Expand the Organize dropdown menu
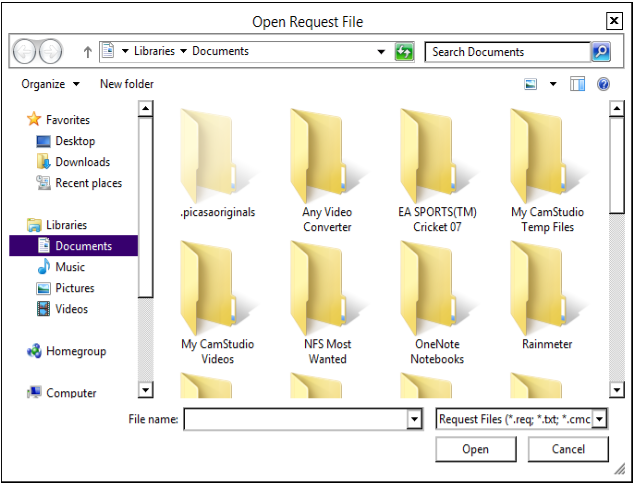The image size is (635, 483). coord(50,84)
